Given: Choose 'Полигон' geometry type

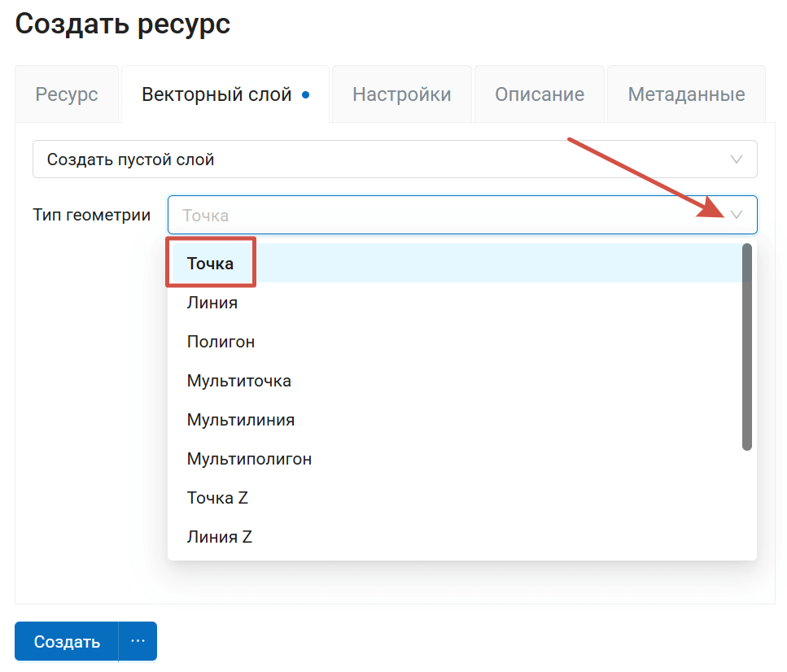Looking at the screenshot, I should (x=221, y=341).
